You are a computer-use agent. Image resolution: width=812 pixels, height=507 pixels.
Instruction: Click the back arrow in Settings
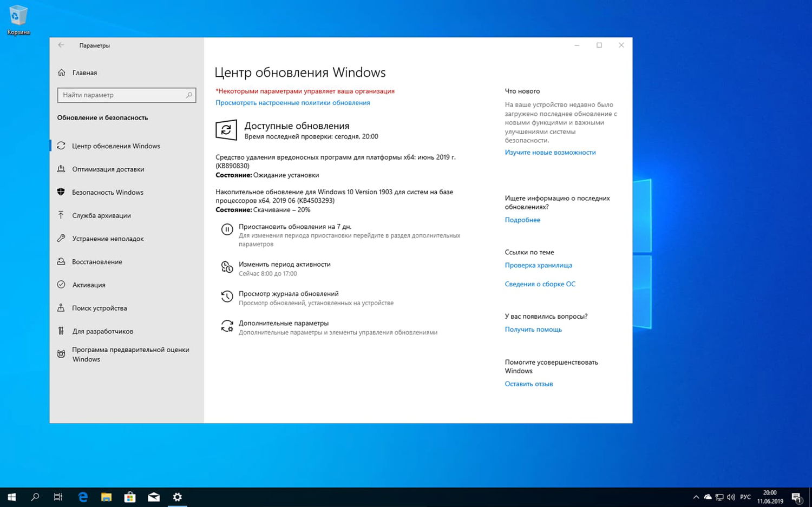(x=61, y=45)
